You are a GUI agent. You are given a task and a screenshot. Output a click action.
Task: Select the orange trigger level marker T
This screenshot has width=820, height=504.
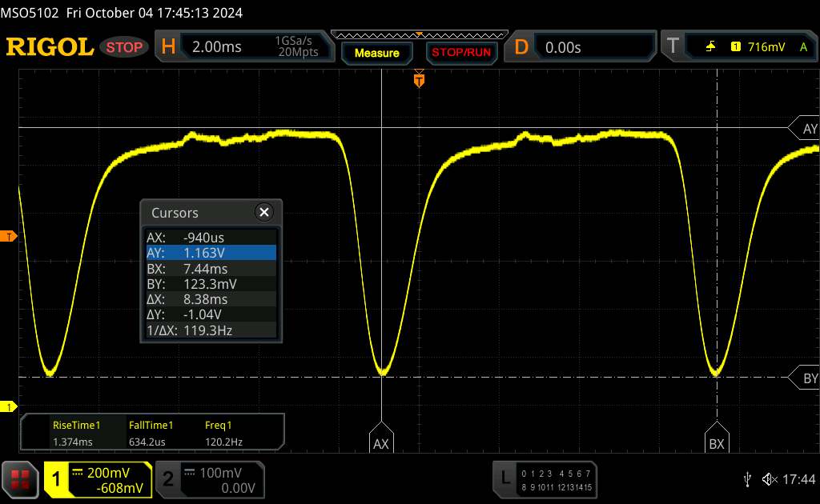click(x=8, y=237)
